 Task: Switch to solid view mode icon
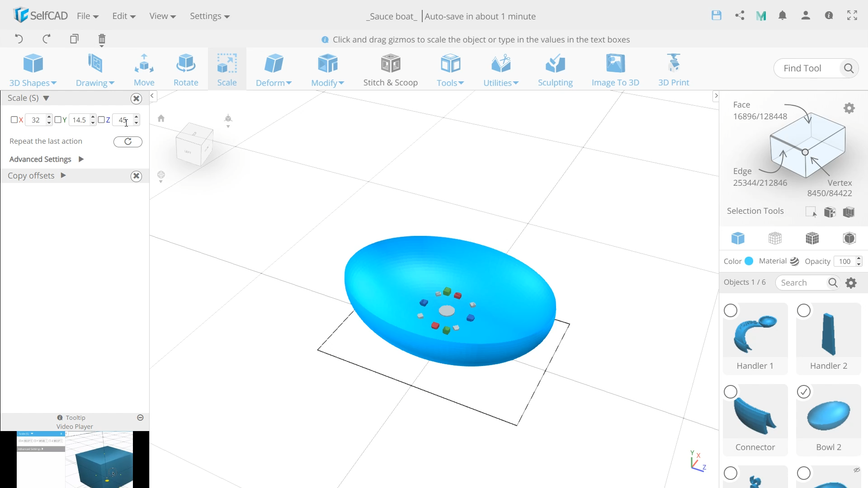pos(738,238)
